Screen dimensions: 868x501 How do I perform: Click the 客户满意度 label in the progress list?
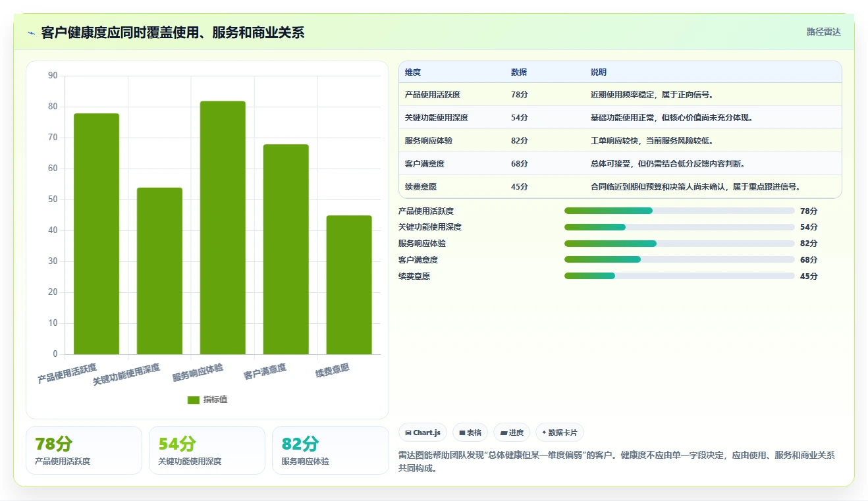(418, 260)
